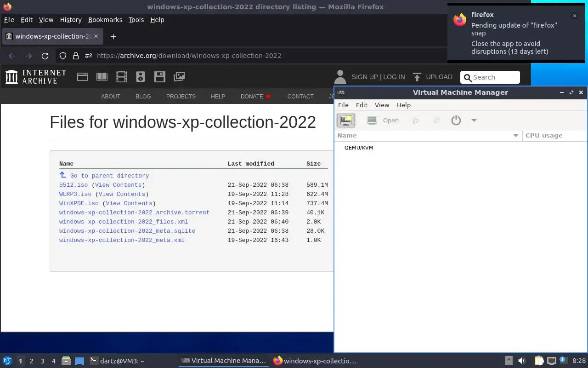Image resolution: width=588 pixels, height=368 pixels.
Task: Open windows-xp-collection-2022_meta.sqlite link
Action: tap(127, 231)
